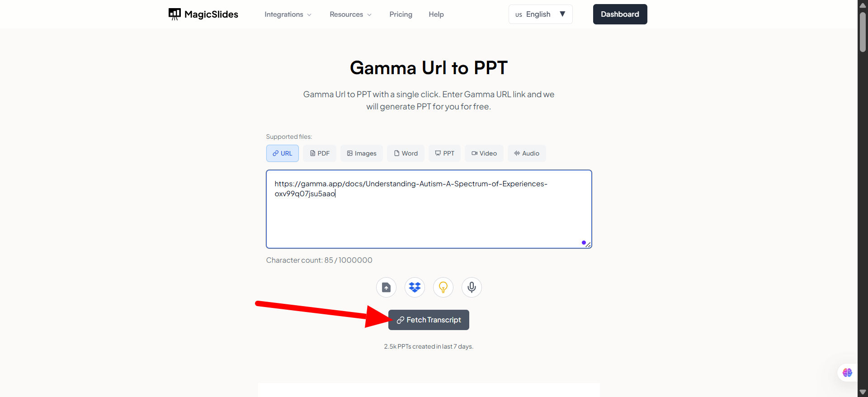
Task: Expand the Resources menu
Action: point(350,14)
